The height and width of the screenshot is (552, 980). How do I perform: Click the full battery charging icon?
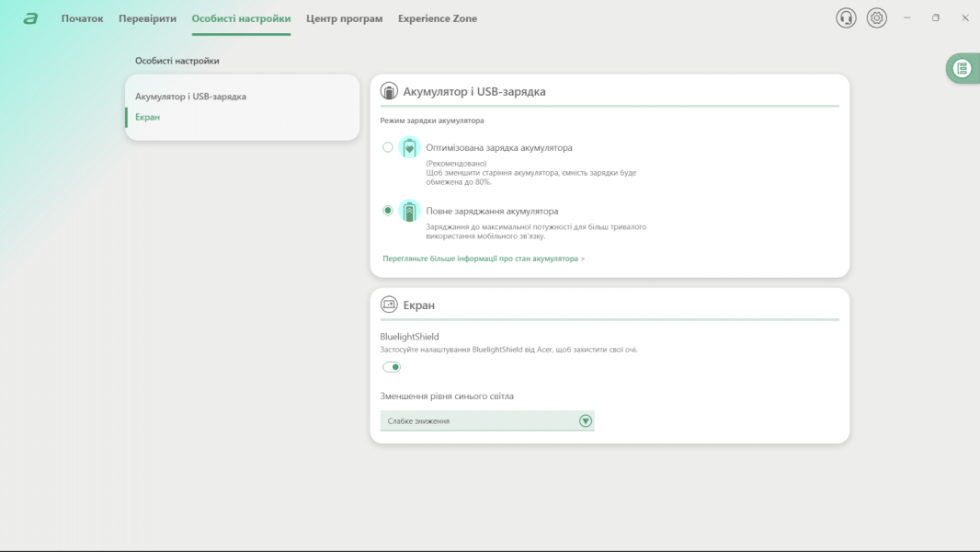(x=410, y=211)
